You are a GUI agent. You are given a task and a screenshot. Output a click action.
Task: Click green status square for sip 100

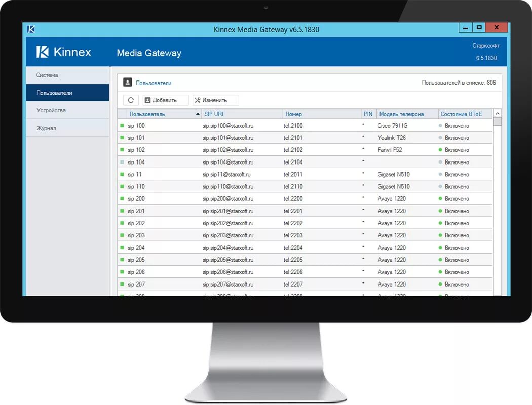pos(122,126)
